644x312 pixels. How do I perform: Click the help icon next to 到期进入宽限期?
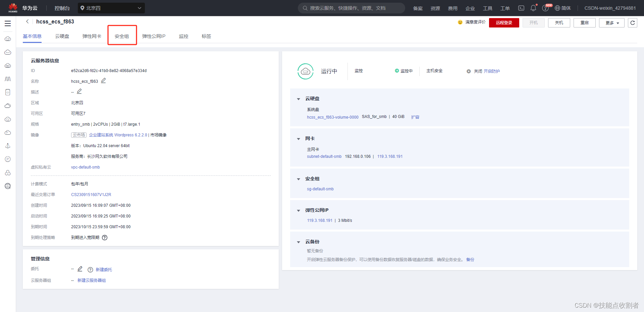105,238
